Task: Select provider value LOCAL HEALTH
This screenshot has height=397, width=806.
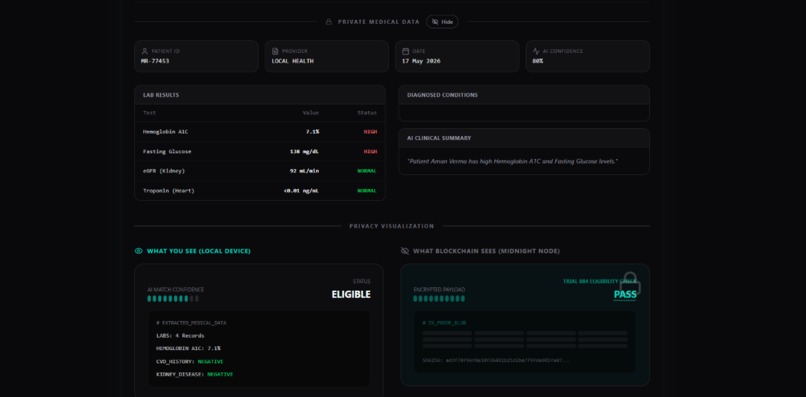Action: 292,61
